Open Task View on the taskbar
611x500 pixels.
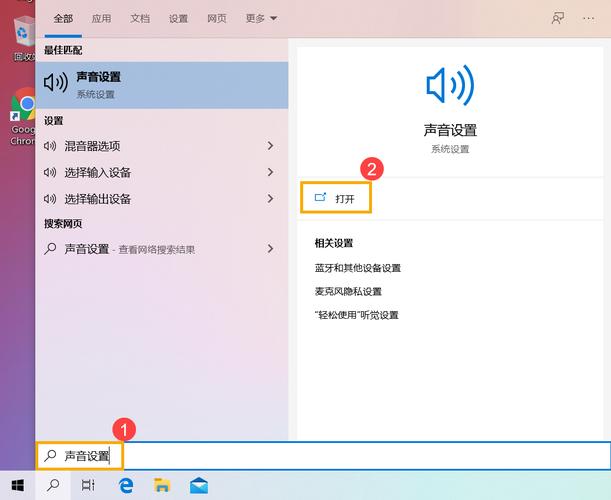point(88,485)
